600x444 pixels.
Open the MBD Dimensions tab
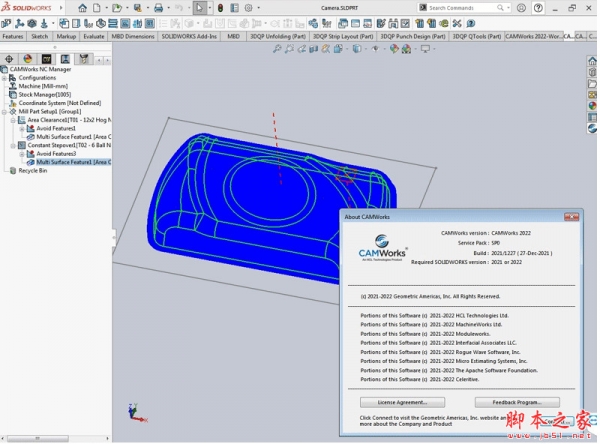[x=133, y=36]
